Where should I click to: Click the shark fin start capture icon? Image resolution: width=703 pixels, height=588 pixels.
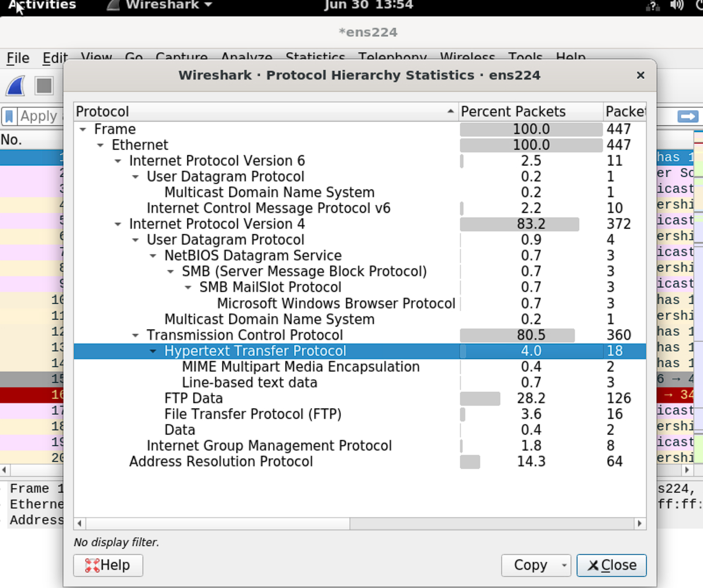[x=15, y=86]
